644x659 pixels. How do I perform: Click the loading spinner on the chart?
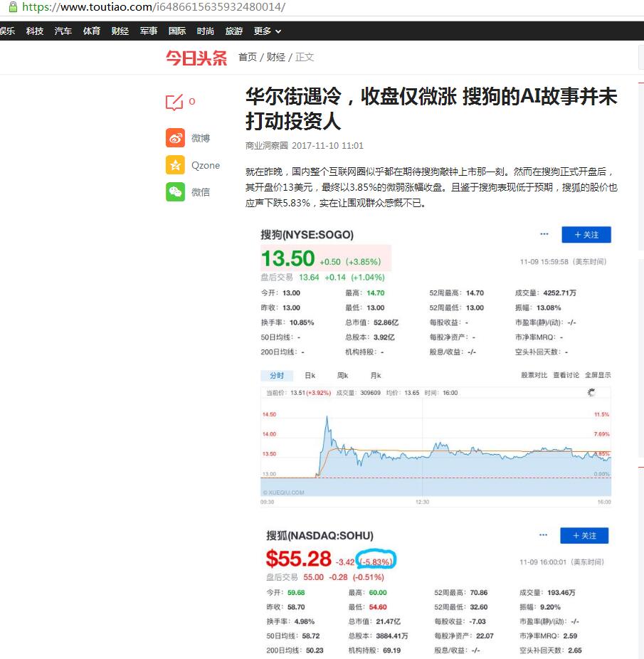(591, 391)
